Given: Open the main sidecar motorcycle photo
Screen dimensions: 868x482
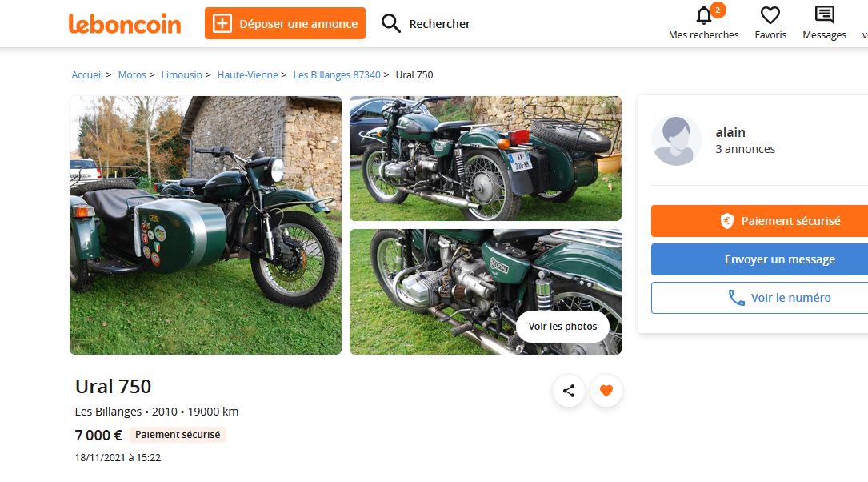Looking at the screenshot, I should (206, 225).
